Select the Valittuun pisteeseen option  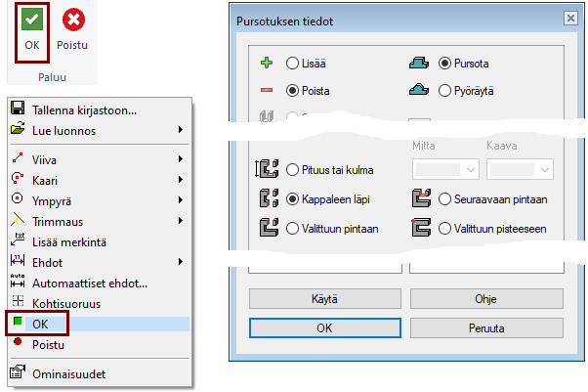(x=445, y=228)
